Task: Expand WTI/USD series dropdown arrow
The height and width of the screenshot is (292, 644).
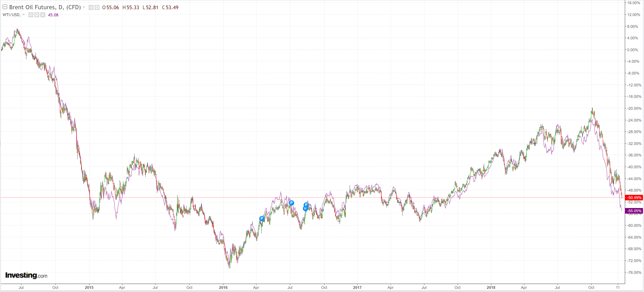Action: pos(24,15)
